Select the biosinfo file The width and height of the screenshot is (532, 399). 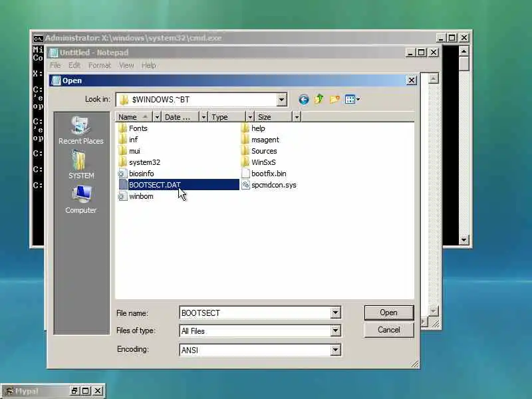(136, 174)
